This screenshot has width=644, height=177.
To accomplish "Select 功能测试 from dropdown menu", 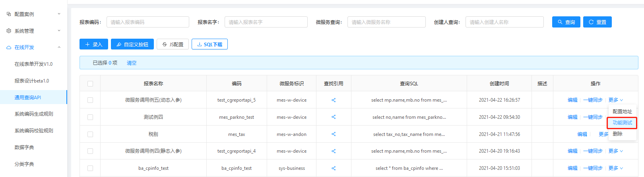I will coord(622,123).
